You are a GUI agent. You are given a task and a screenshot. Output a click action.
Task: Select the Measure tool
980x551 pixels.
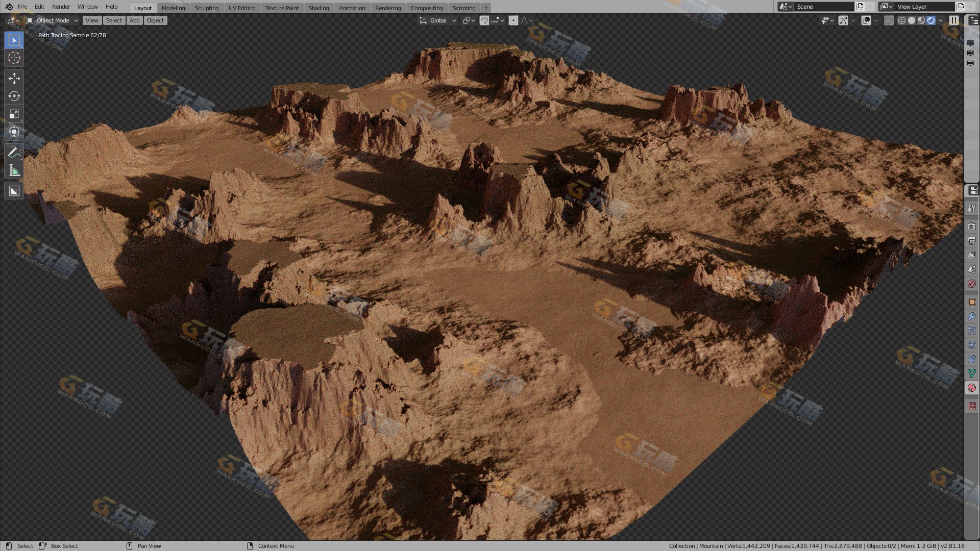pyautogui.click(x=14, y=170)
